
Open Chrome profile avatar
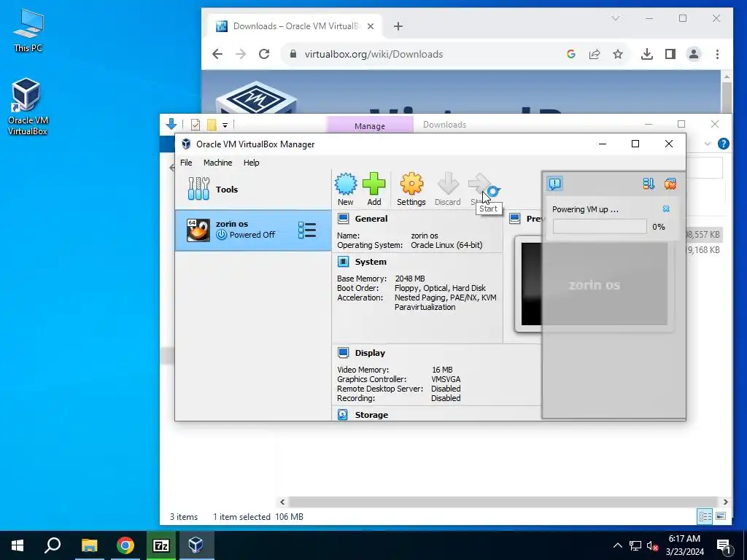tap(694, 54)
